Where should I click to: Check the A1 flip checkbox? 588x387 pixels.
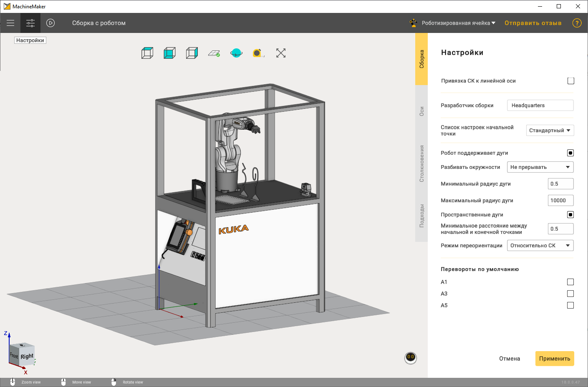[570, 282]
